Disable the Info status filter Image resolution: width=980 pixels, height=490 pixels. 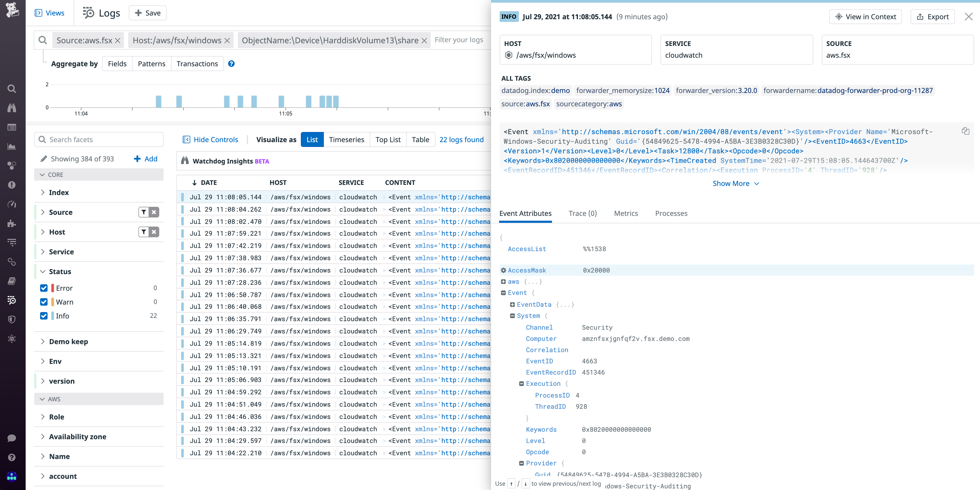(43, 316)
